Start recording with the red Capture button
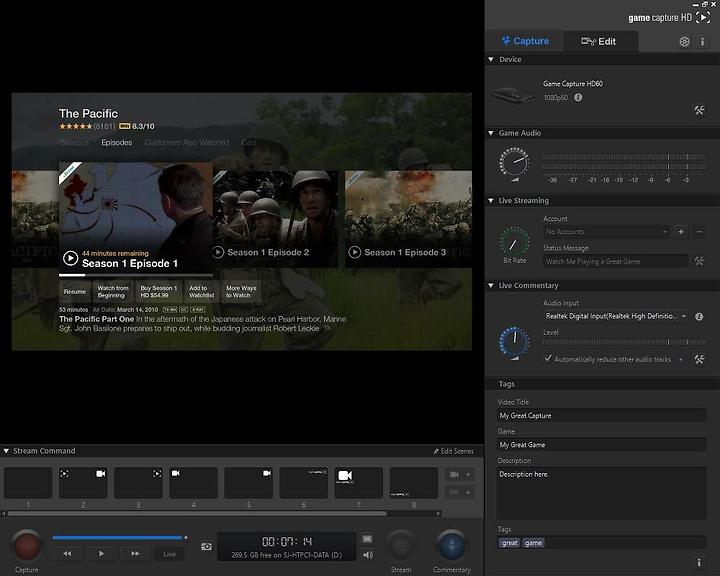This screenshot has height=576, width=720. tap(27, 546)
